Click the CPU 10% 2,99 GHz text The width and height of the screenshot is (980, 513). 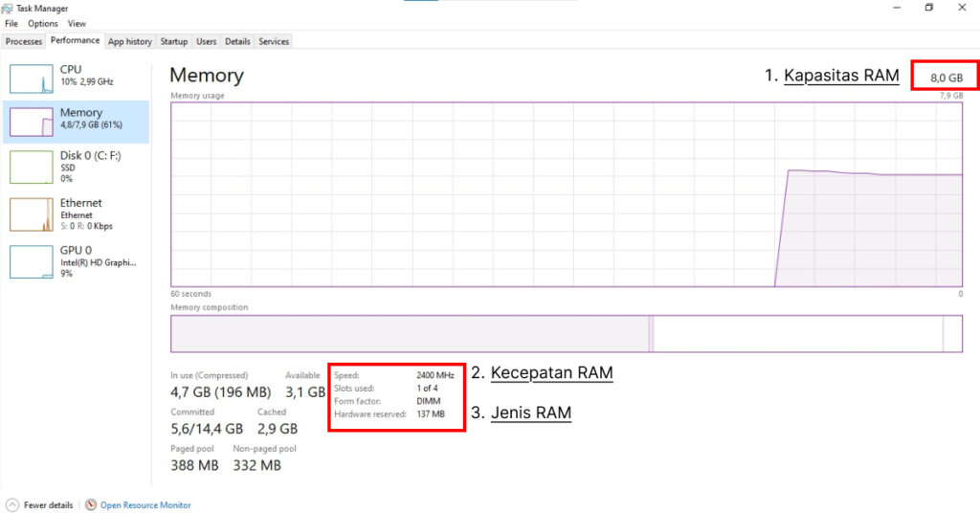click(87, 82)
